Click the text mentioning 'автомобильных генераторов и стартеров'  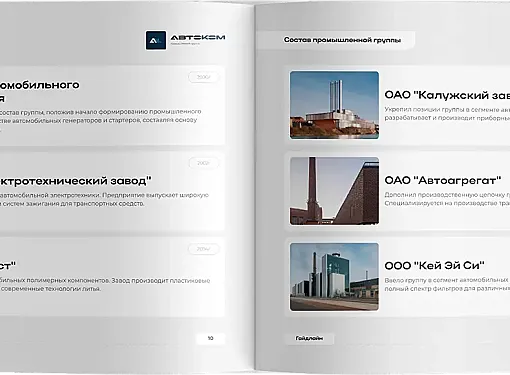(x=99, y=120)
